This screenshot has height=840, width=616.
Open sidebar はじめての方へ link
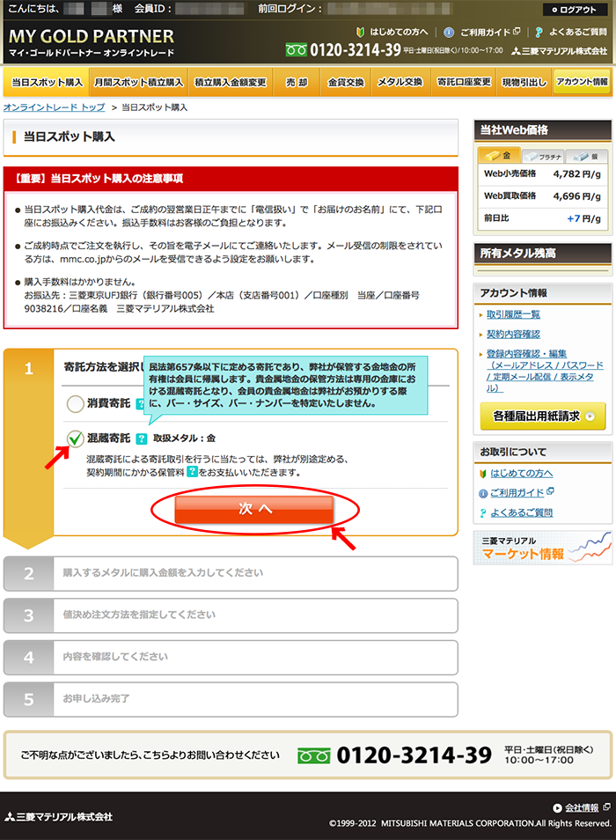click(x=521, y=473)
